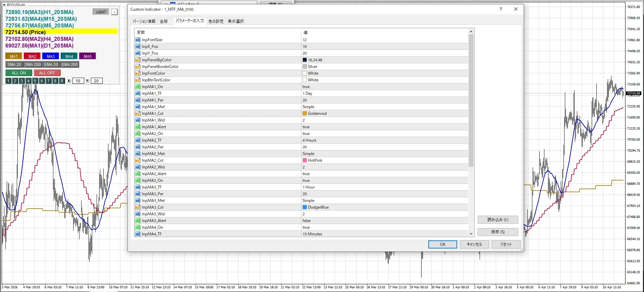Image resolution: width=644 pixels, height=292 pixels.
Task: Open the InpMA4_TF value showing 15 Minutes
Action: 385,234
